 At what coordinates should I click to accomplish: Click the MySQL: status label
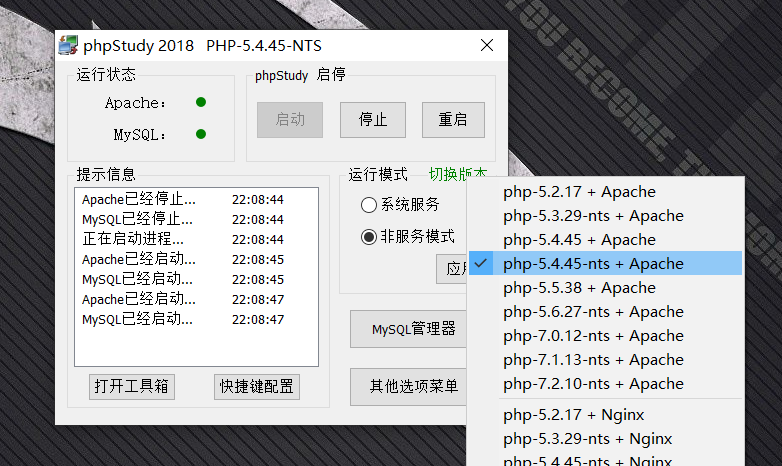(140, 135)
